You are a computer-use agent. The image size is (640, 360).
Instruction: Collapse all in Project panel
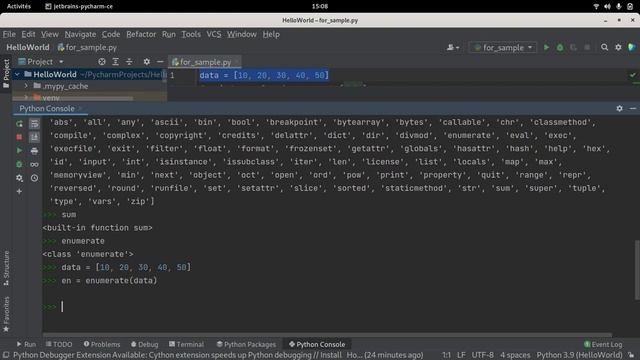pos(129,62)
